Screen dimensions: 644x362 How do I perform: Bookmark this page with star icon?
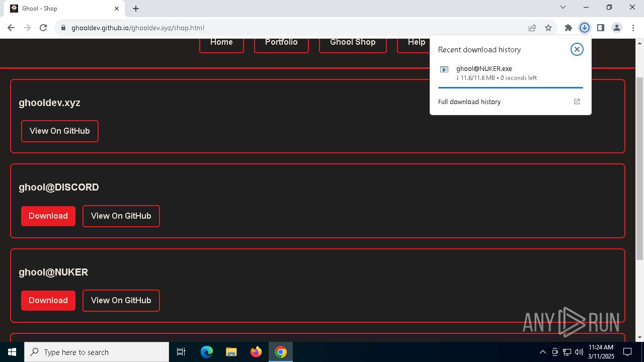(548, 28)
